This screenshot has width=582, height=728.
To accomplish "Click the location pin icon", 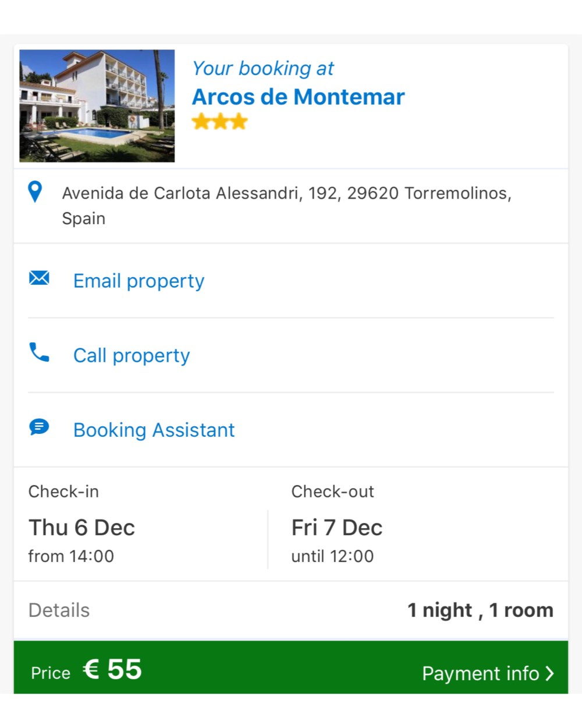I will (x=35, y=192).
